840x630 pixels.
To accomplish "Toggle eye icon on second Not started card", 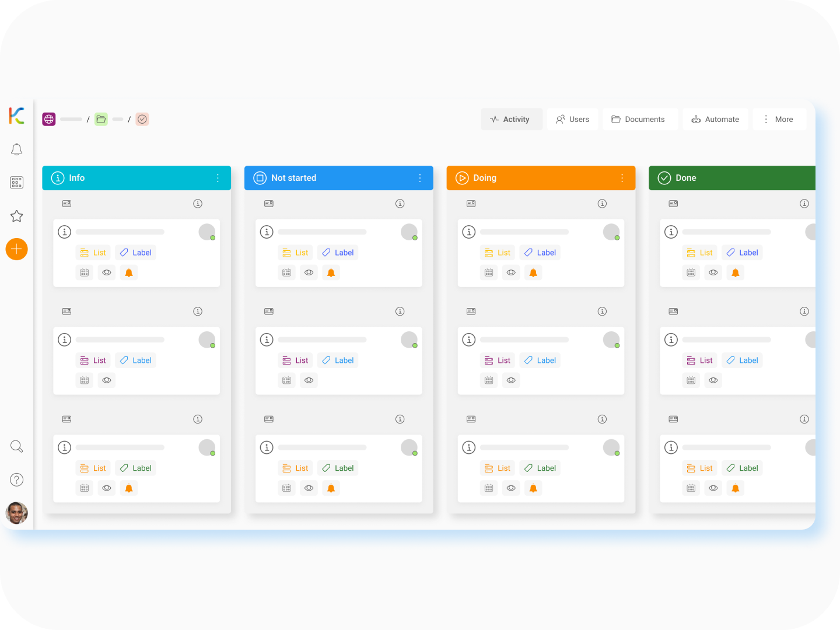I will coord(309,380).
